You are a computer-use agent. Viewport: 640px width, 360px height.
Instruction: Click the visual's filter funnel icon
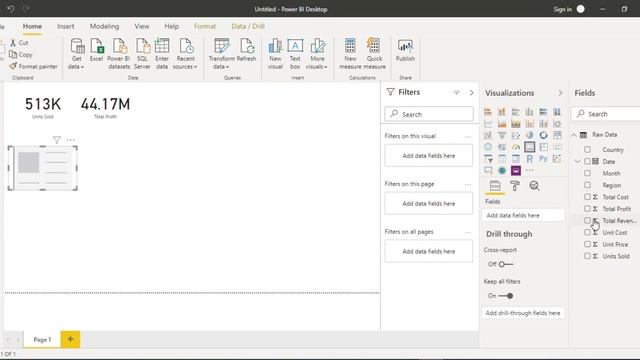click(57, 140)
